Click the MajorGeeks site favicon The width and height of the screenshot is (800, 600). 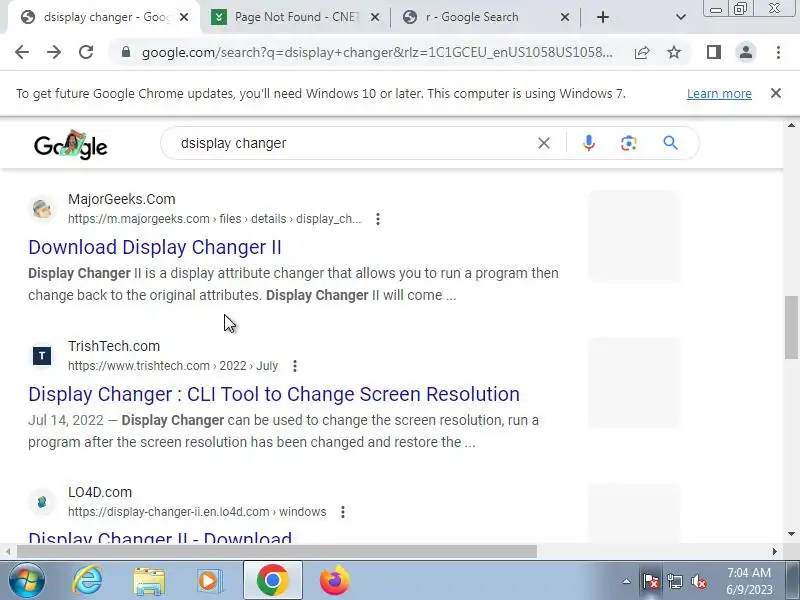click(x=42, y=209)
